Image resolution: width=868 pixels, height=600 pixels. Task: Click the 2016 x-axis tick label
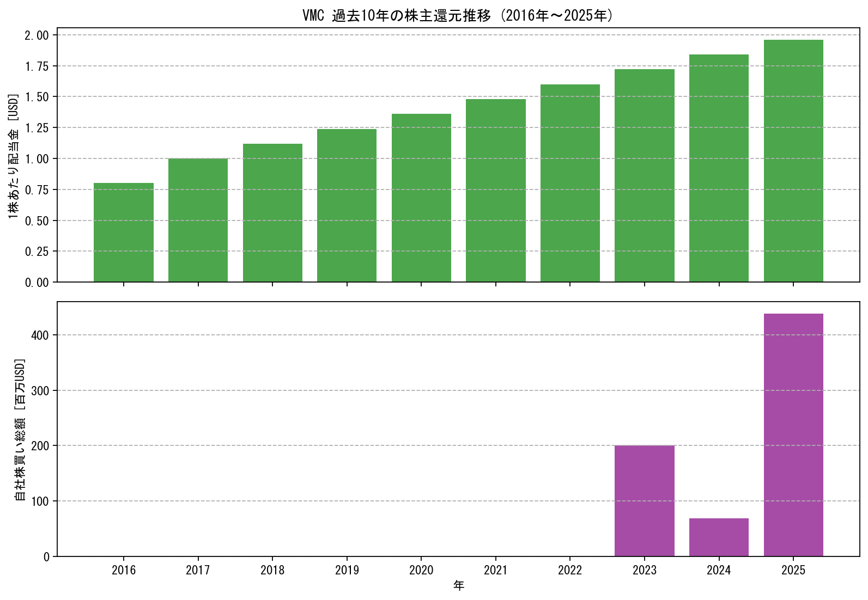pos(124,570)
